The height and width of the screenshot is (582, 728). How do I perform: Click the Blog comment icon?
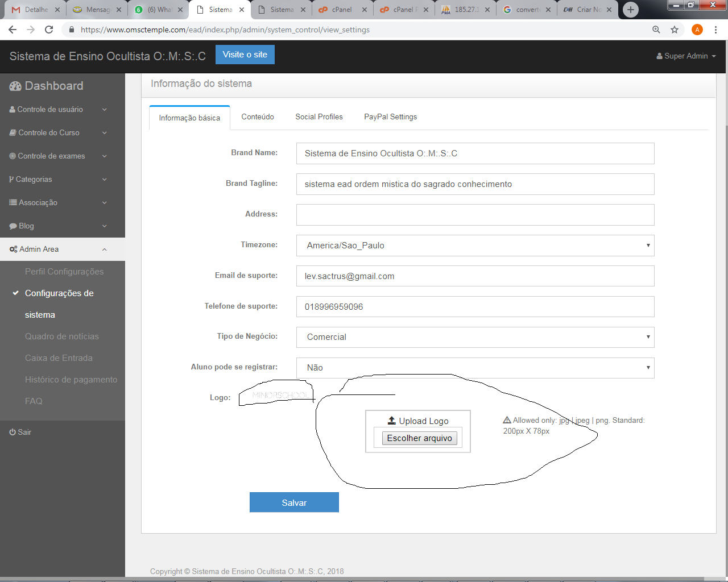tap(13, 226)
